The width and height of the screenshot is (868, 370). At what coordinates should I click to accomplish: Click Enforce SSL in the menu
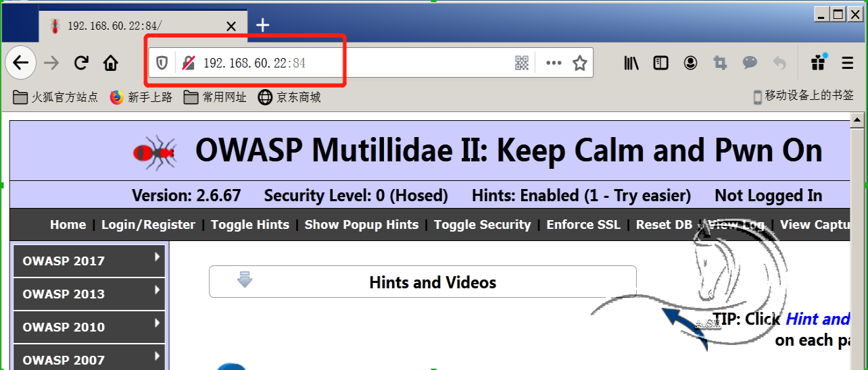(x=583, y=225)
